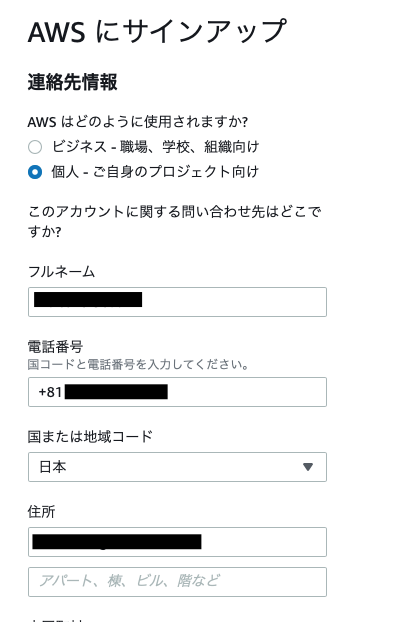This screenshot has height=622, width=393.
Task: Click the 連絡先情報 section heading
Action: (x=73, y=83)
